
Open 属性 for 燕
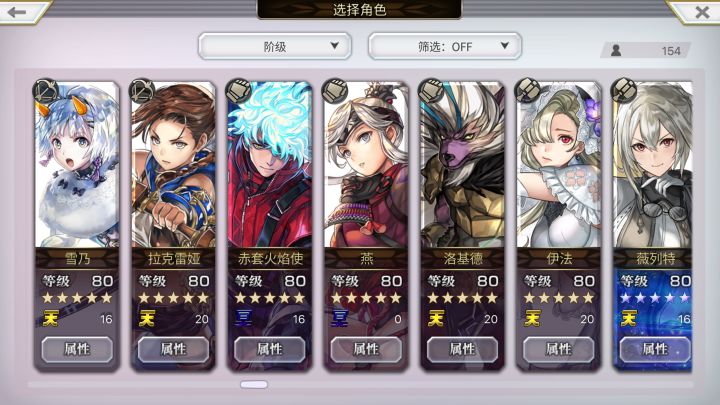366,349
